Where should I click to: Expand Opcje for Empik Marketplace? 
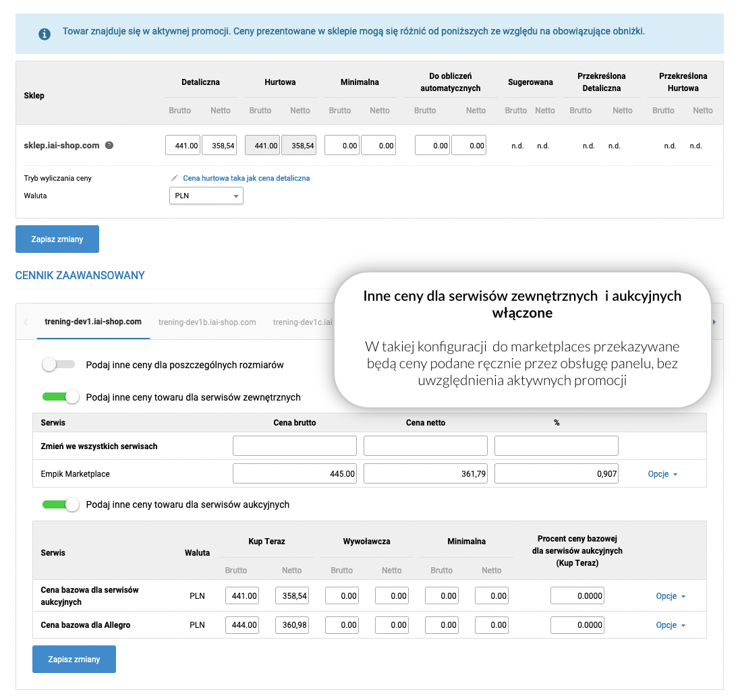pyautogui.click(x=662, y=474)
